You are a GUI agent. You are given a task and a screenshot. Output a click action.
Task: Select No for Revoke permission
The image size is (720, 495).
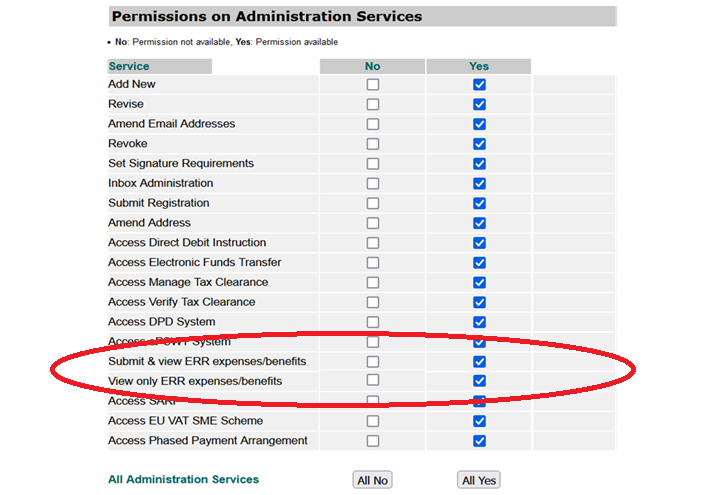click(373, 144)
